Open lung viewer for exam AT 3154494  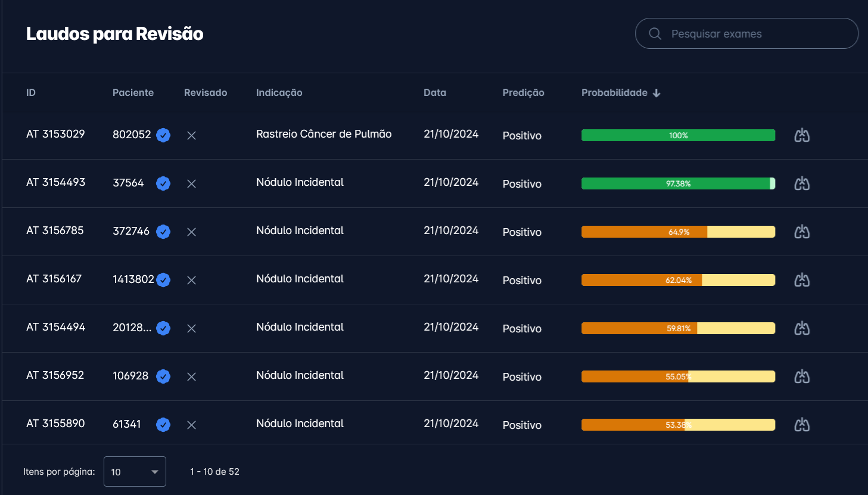[802, 328]
